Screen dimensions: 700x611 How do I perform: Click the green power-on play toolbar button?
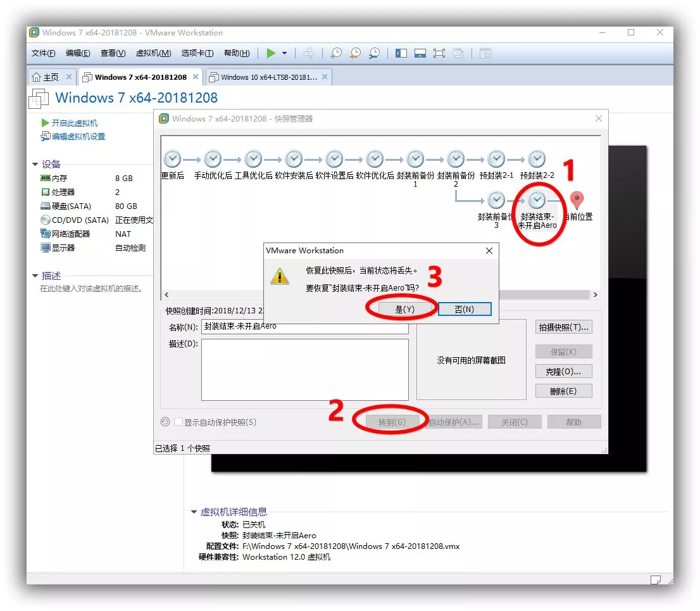(x=270, y=53)
